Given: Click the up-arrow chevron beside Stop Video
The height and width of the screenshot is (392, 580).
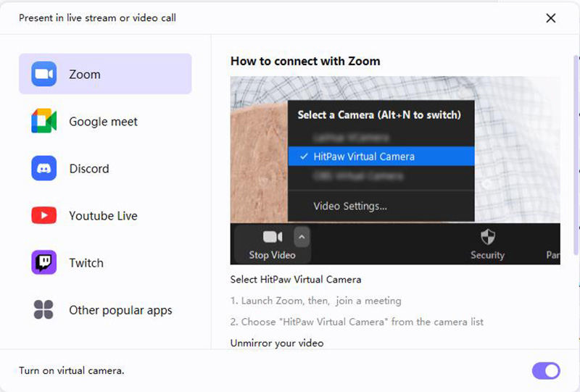Looking at the screenshot, I should 302,237.
